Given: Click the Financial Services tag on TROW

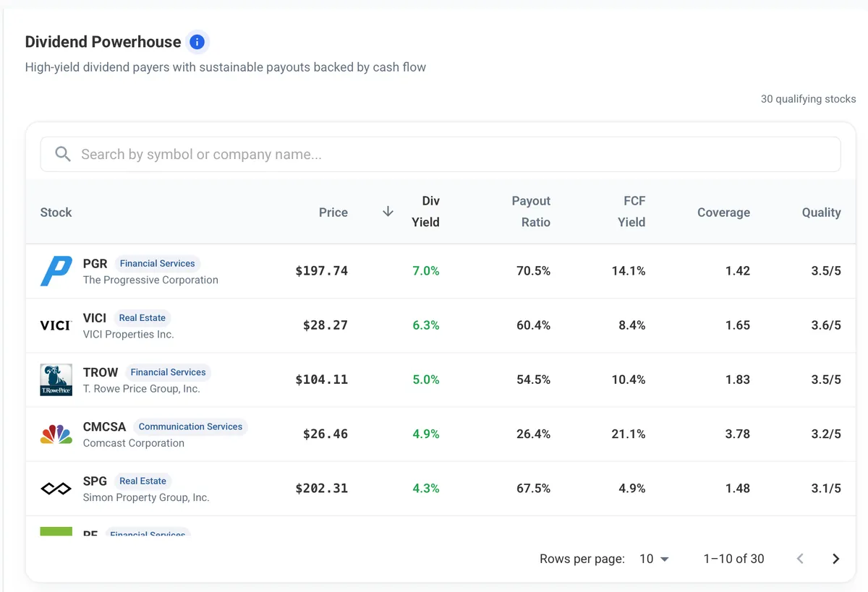Looking at the screenshot, I should pyautogui.click(x=168, y=372).
